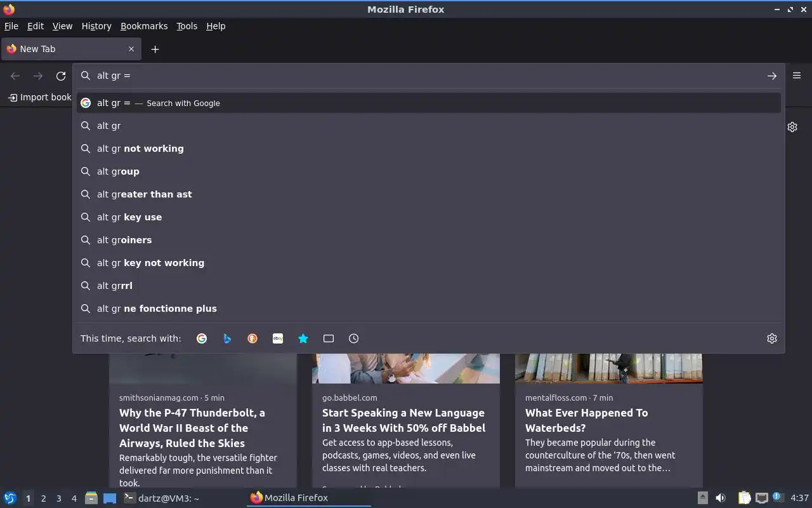Open the Help menu

pos(216,26)
